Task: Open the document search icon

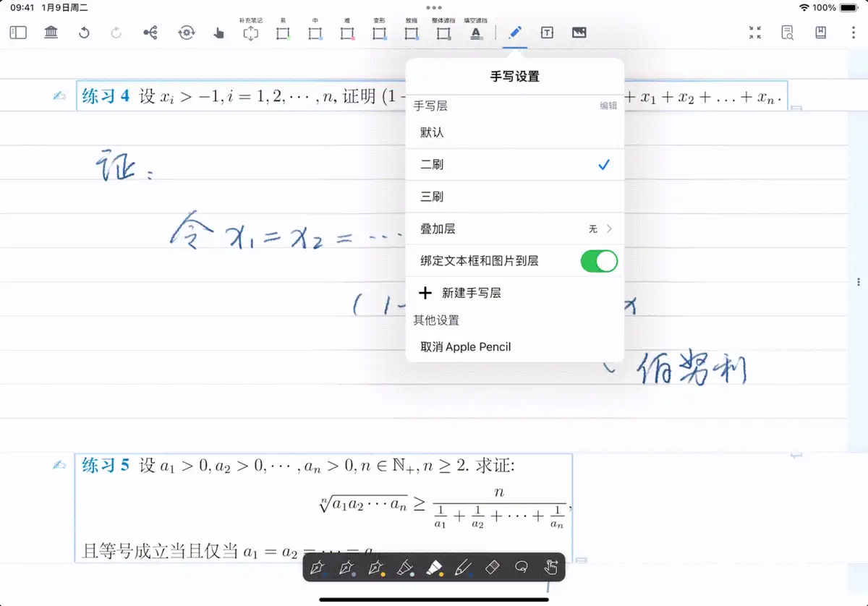Action: [x=788, y=33]
